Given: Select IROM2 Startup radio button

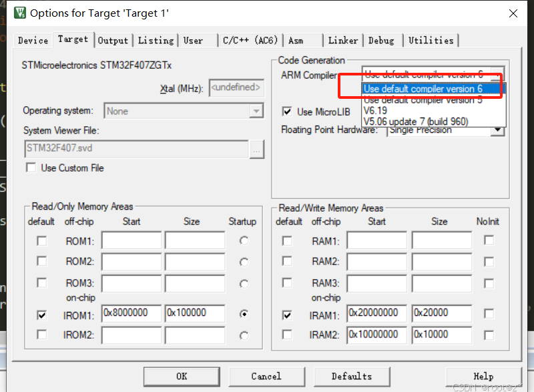Looking at the screenshot, I should [x=244, y=336].
